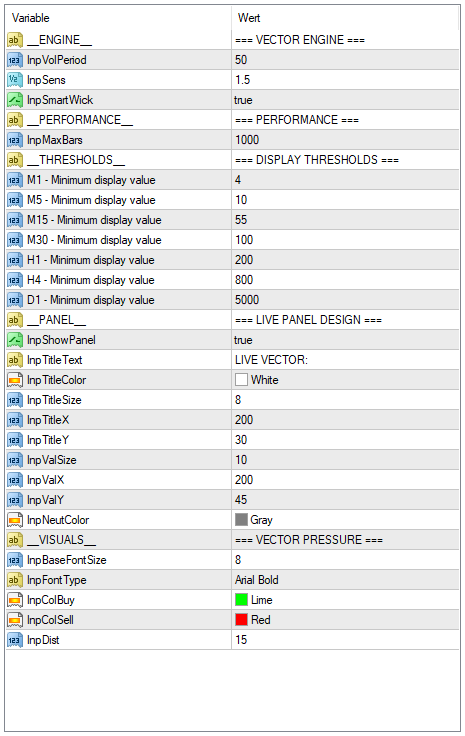Select the '=== PERFORMANCE ===' value
465x736 pixels.
(x=297, y=120)
